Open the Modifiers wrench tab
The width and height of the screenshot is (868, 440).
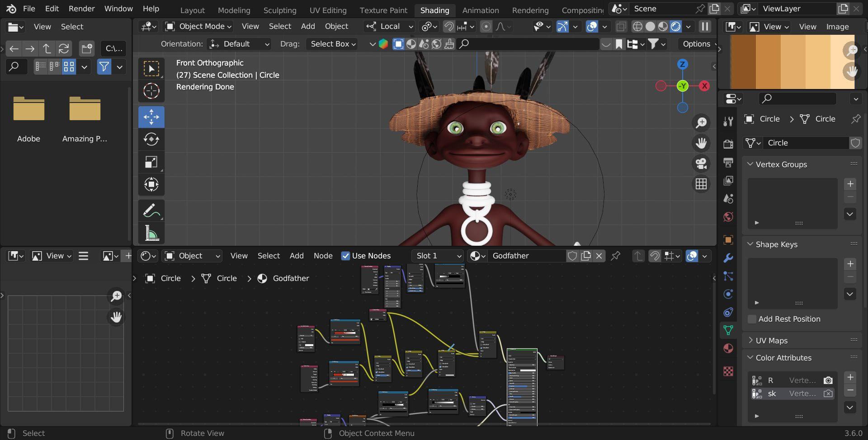(x=728, y=258)
